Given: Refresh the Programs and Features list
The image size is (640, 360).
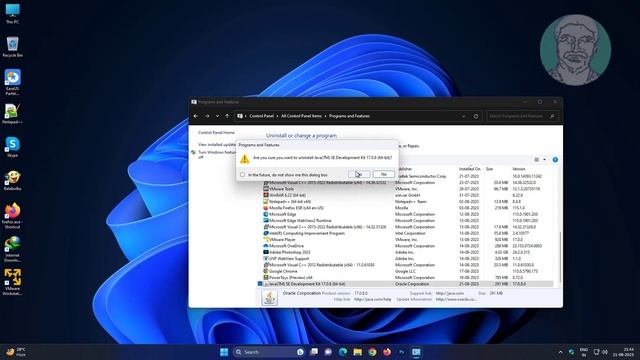Looking at the screenshot, I should pos(476,116).
